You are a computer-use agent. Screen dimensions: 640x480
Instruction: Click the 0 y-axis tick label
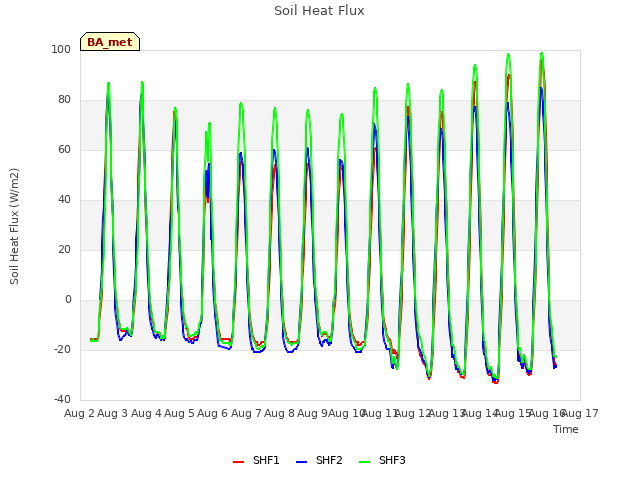point(68,300)
